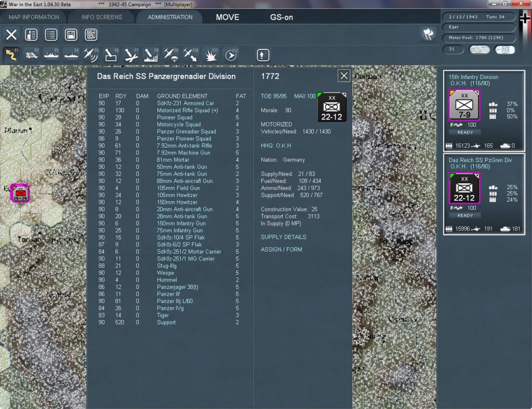This screenshot has height=409, width=532.
Task: Switch to the ADMINISTRATION tab
Action: (x=170, y=17)
